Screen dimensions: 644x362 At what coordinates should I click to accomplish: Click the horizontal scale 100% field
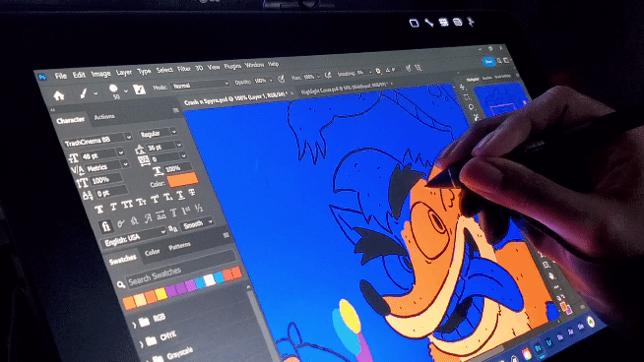click(x=177, y=168)
